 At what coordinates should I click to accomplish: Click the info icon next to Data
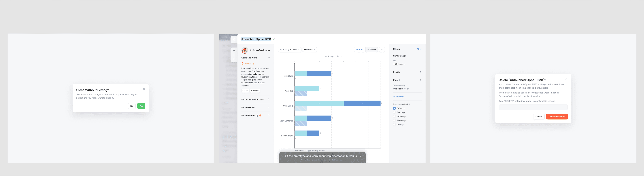(x=399, y=80)
